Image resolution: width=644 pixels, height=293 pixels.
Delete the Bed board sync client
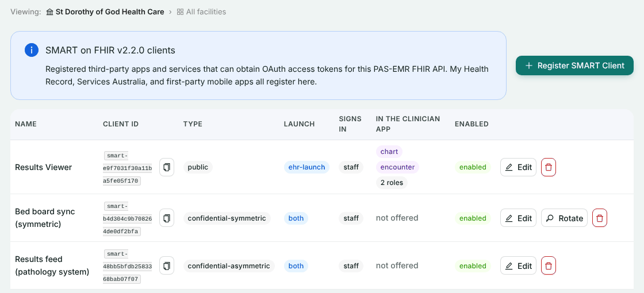pyautogui.click(x=600, y=218)
